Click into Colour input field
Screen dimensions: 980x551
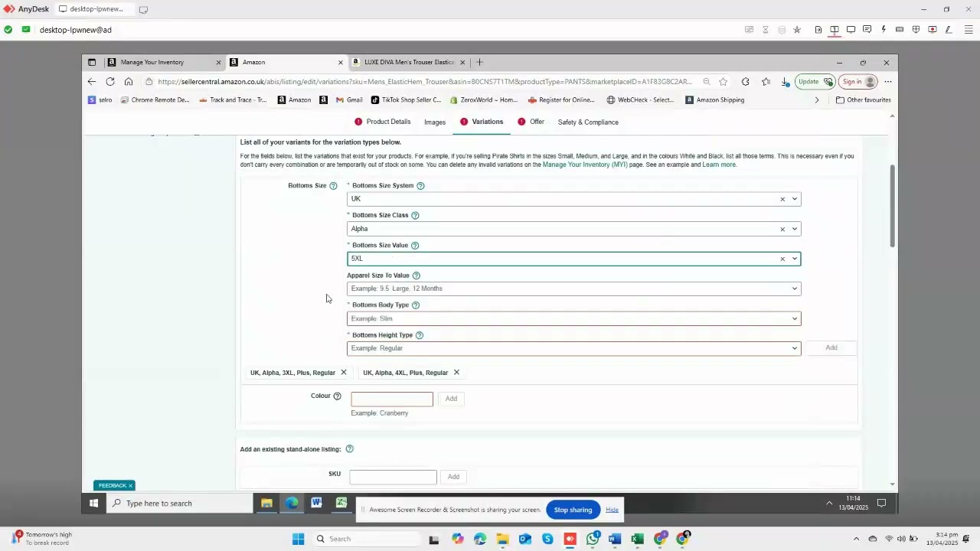pyautogui.click(x=392, y=399)
